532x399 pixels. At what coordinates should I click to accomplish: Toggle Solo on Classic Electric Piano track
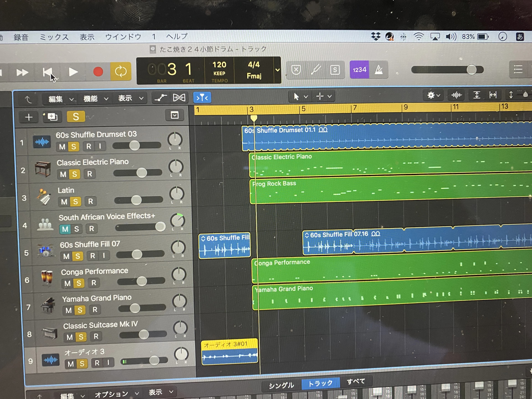coord(75,174)
